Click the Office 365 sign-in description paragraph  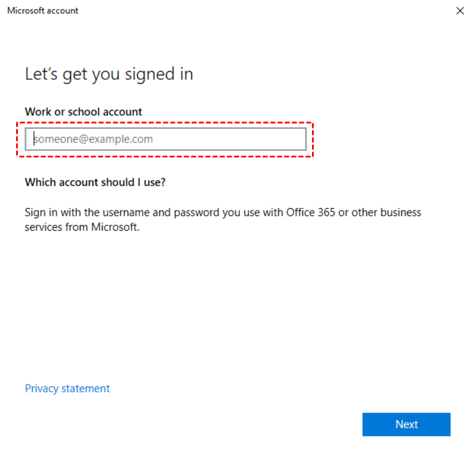[x=222, y=219]
